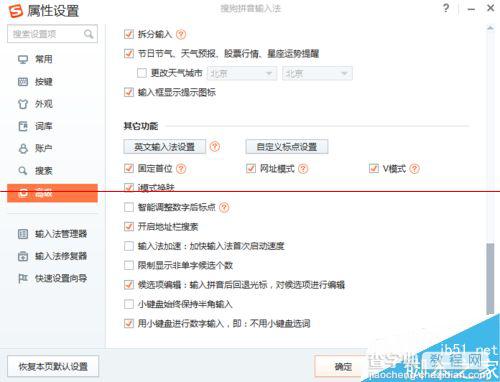500x382 pixels.
Task: Open 输入法修复器 link
Action: [x=61, y=256]
